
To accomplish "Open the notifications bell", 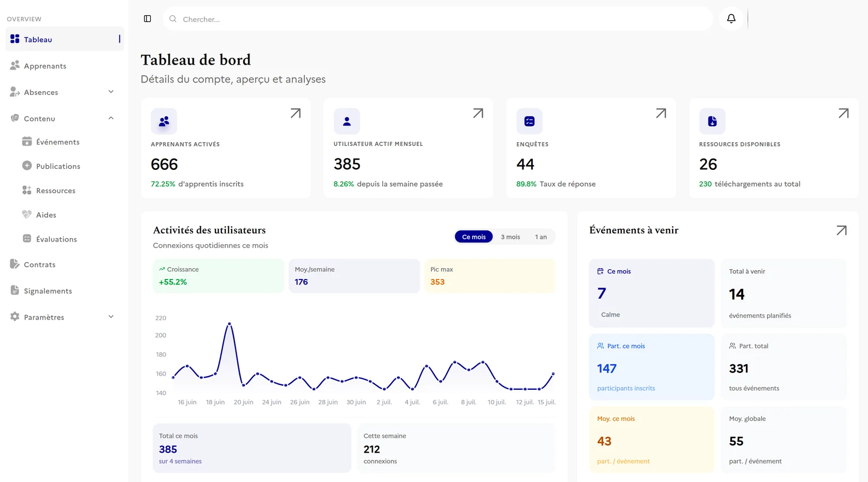I will [x=731, y=19].
